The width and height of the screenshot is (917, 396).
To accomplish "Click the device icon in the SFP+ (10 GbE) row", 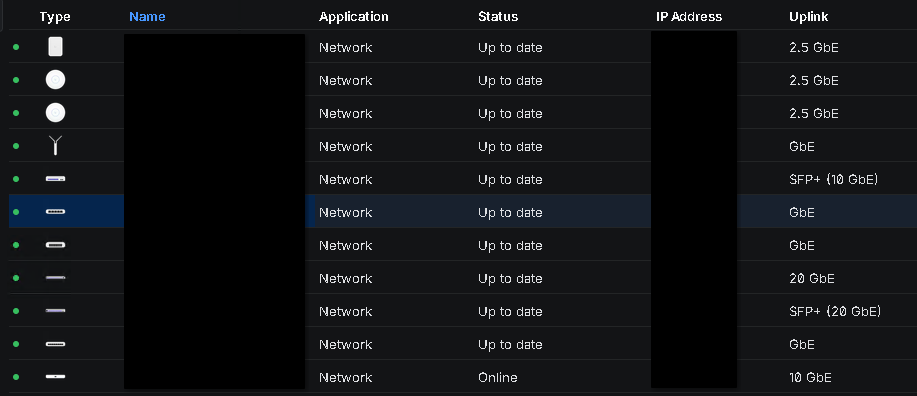I will point(56,179).
